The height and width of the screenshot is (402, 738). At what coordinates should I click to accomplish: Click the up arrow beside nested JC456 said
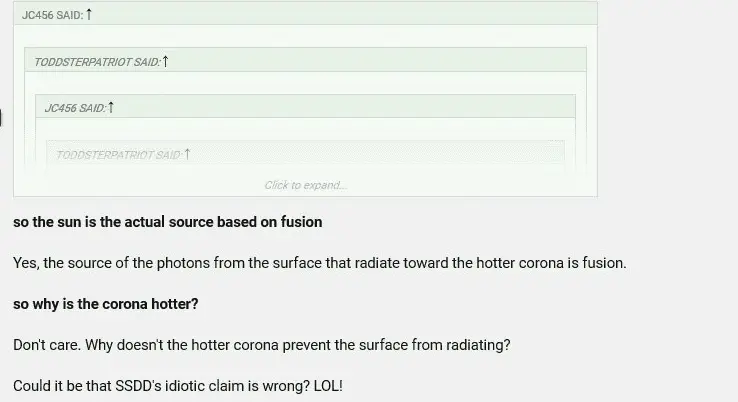click(111, 107)
